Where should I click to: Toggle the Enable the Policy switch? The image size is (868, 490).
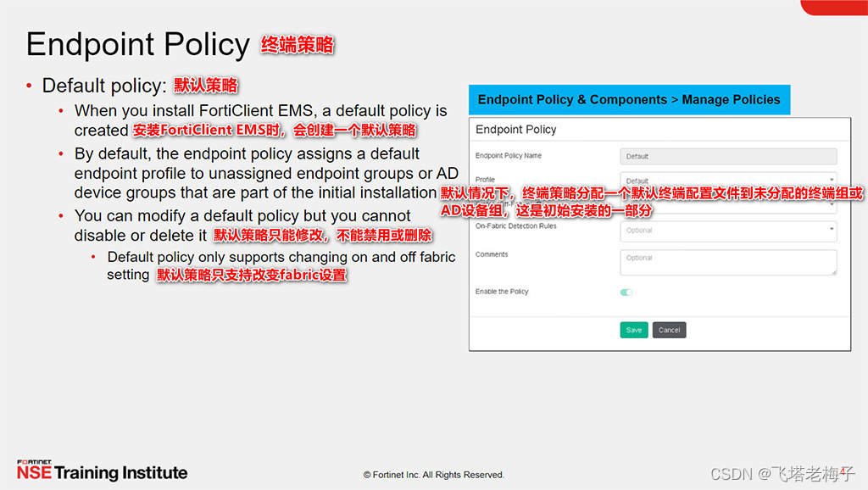pyautogui.click(x=626, y=292)
